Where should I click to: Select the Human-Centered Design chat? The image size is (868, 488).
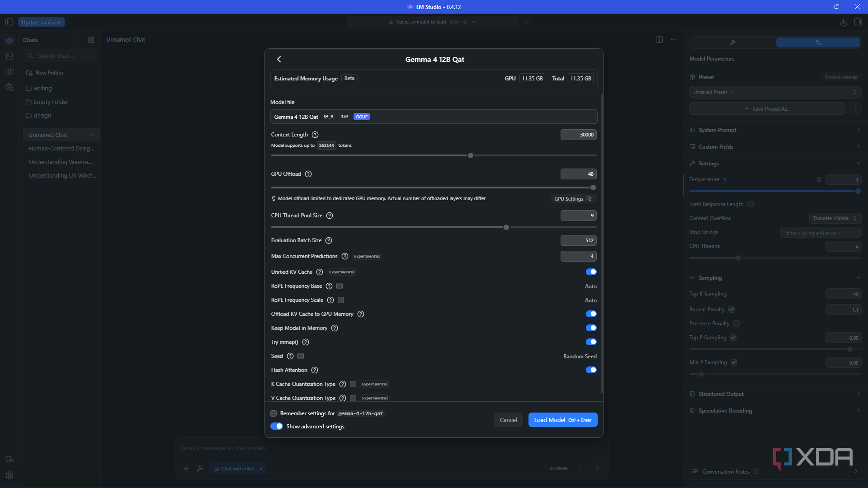(61, 148)
